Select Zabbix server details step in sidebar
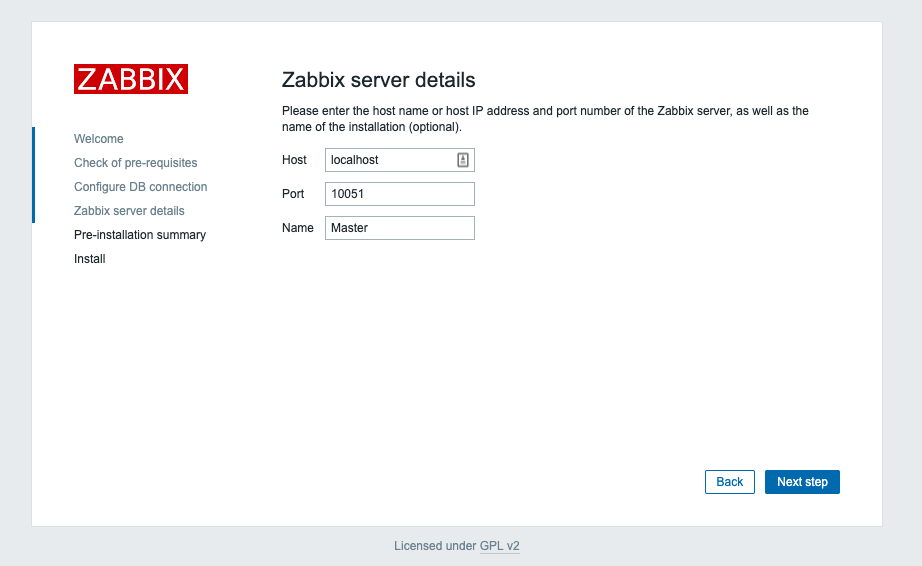Viewport: 922px width, 566px height. coord(129,211)
